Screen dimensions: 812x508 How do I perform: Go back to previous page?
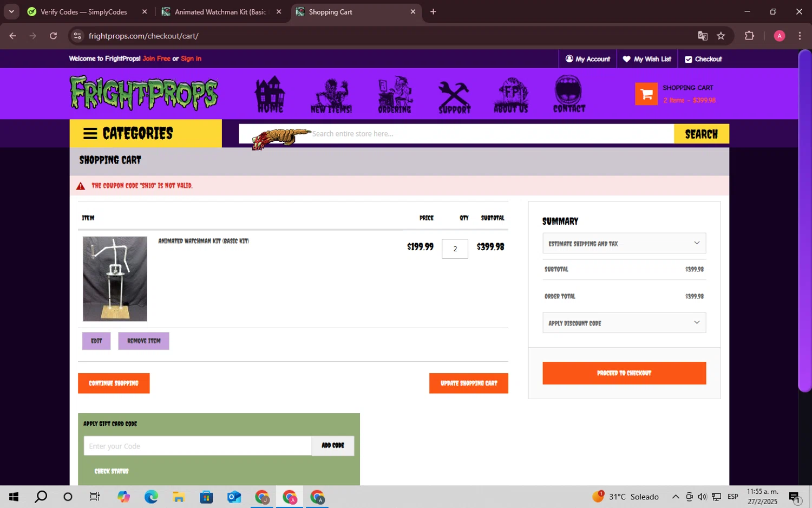coord(13,36)
